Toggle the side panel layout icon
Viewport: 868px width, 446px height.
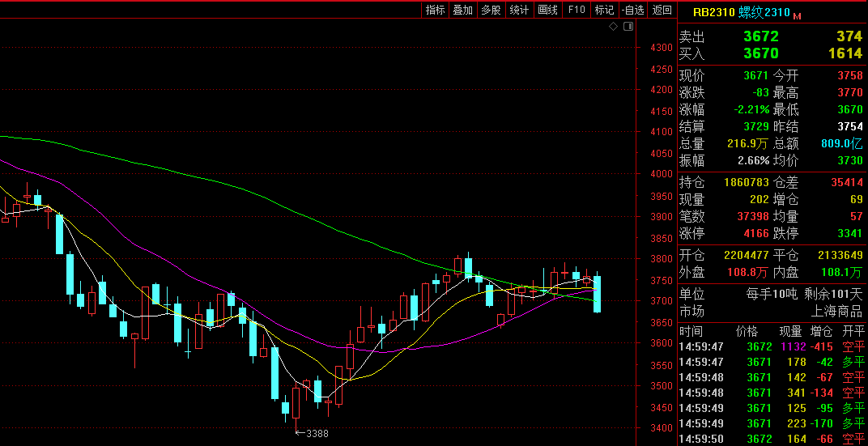coord(628,27)
